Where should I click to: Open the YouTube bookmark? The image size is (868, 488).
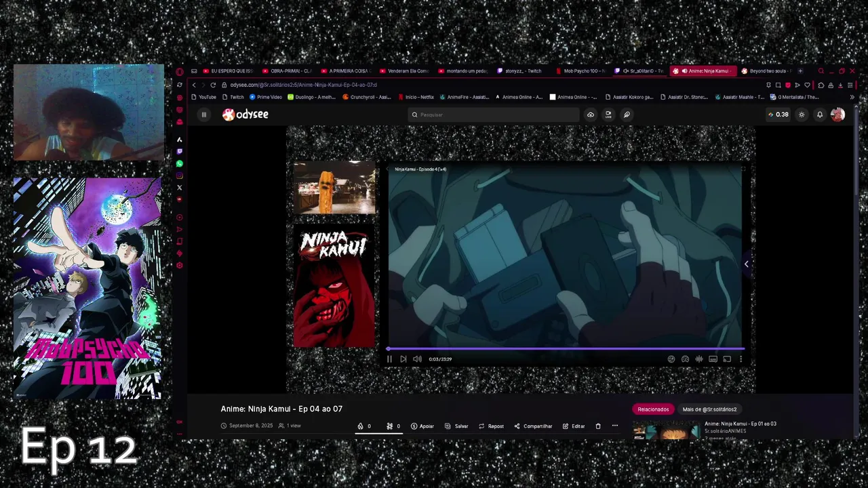point(203,97)
